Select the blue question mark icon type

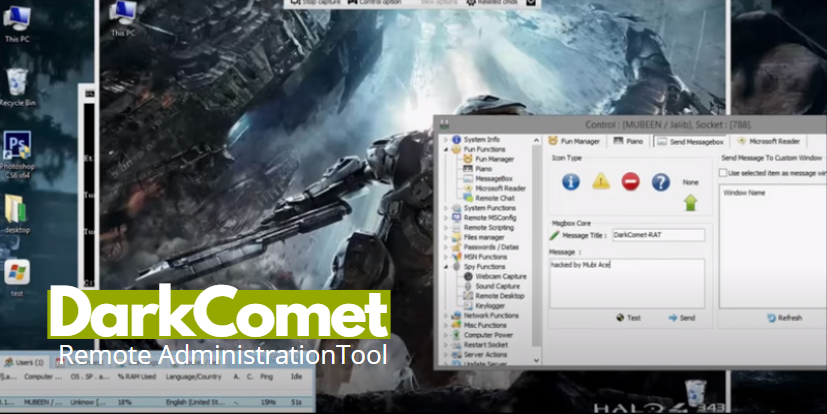[x=660, y=182]
